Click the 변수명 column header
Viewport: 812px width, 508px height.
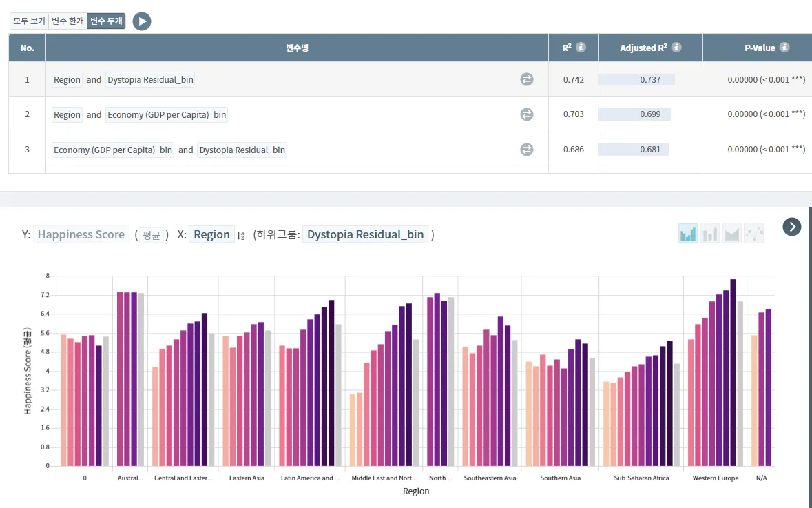click(x=298, y=48)
